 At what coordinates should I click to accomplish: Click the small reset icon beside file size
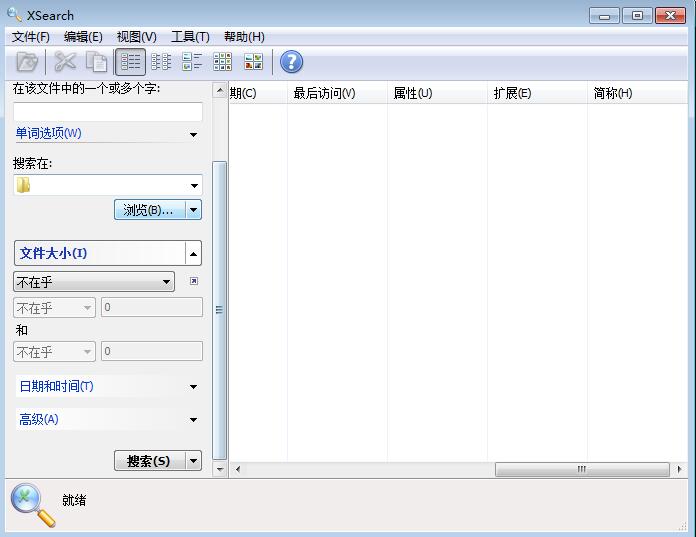[194, 281]
